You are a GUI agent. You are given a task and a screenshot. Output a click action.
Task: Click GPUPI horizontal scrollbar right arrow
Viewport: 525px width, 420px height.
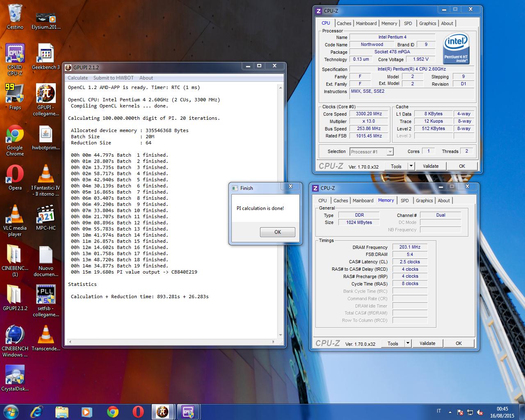pyautogui.click(x=274, y=342)
